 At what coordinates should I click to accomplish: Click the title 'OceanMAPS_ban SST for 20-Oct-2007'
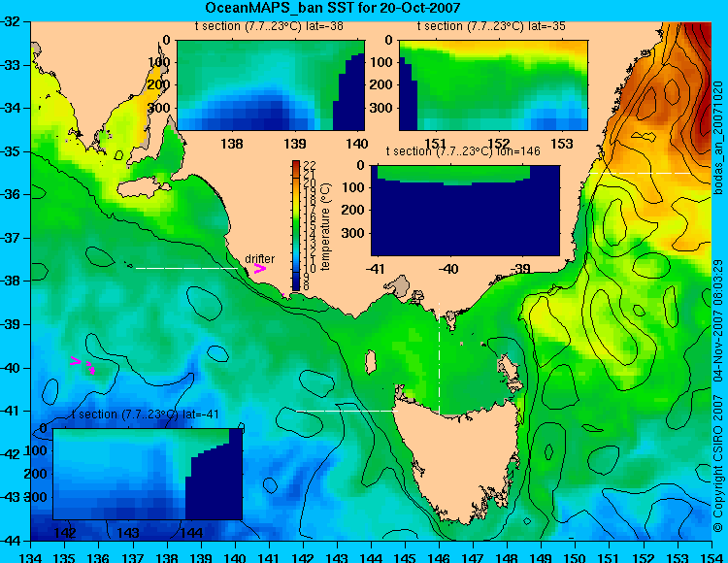(332, 8)
